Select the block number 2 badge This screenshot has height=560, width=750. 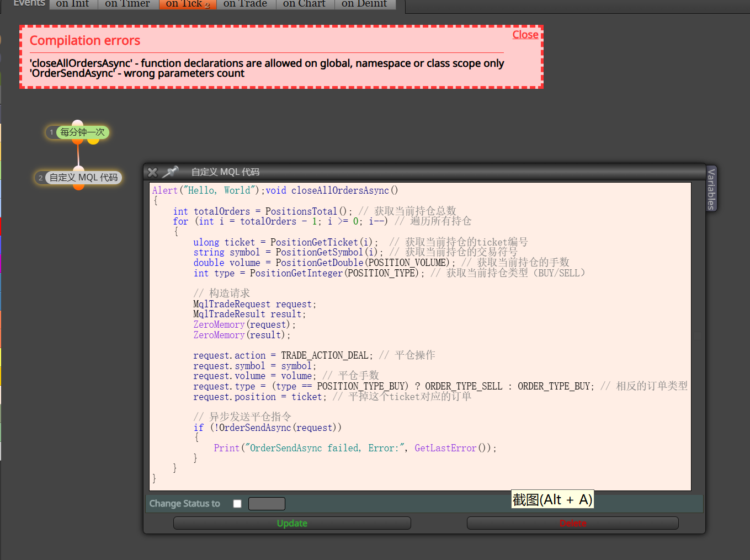pyautogui.click(x=40, y=178)
